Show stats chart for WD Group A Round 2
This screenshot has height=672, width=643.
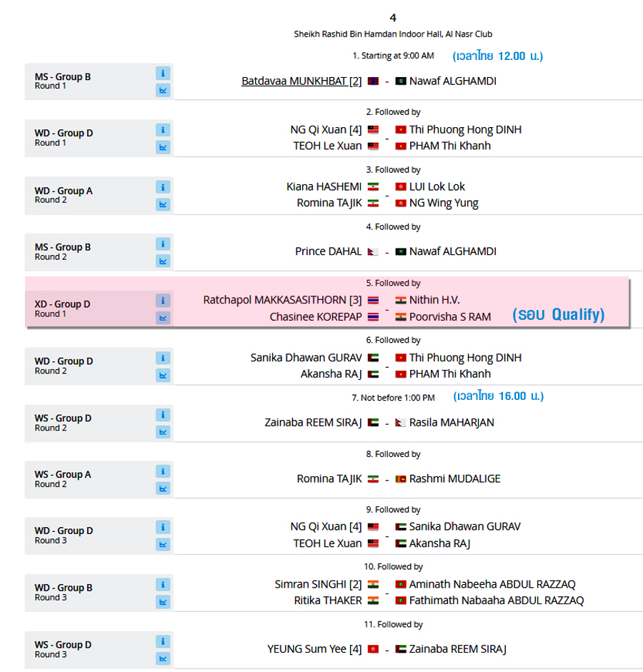tap(163, 204)
